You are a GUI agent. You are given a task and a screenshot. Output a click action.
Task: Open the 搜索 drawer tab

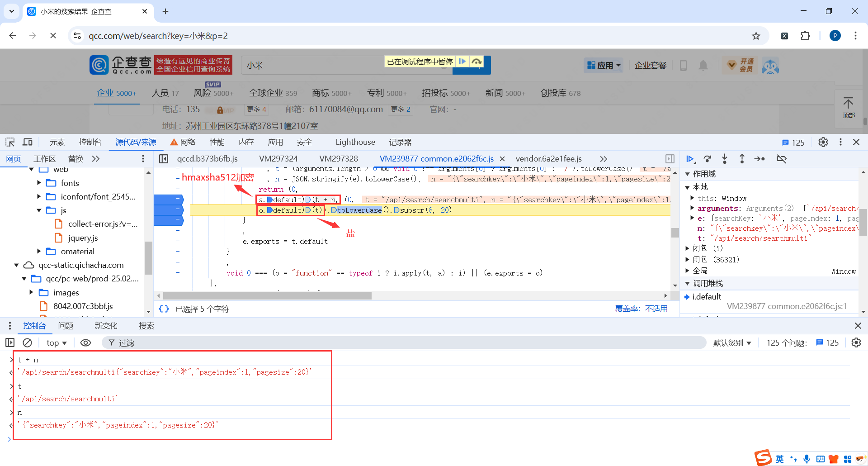pos(146,326)
